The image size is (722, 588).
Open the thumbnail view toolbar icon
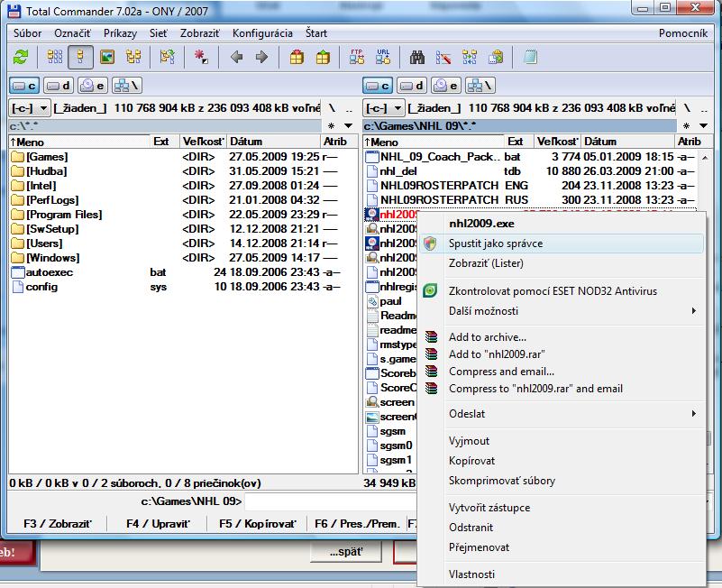coord(107,57)
